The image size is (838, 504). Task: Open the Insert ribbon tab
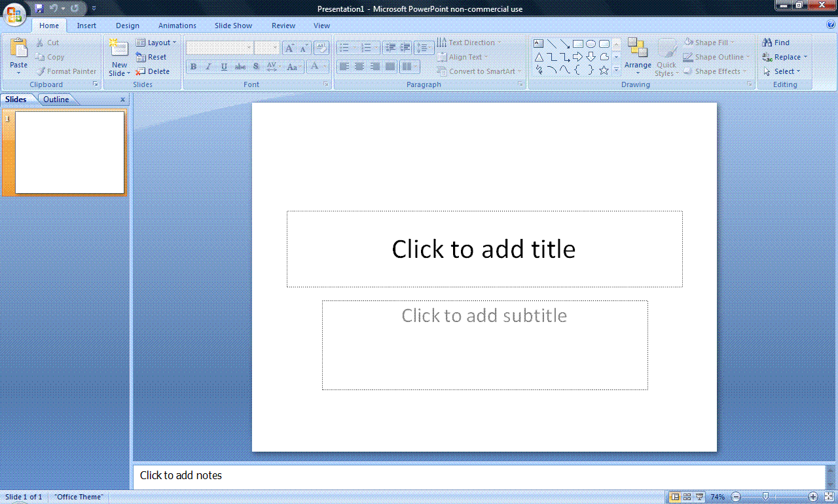coord(86,26)
